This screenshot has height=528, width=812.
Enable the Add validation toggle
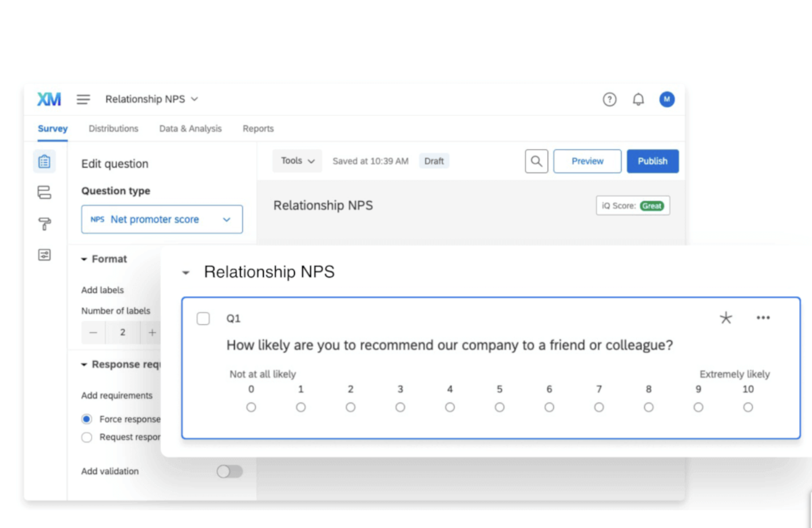(x=229, y=471)
